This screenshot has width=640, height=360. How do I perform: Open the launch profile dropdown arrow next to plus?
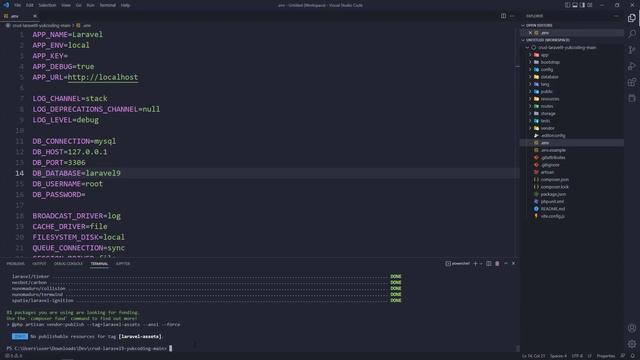(x=481, y=264)
